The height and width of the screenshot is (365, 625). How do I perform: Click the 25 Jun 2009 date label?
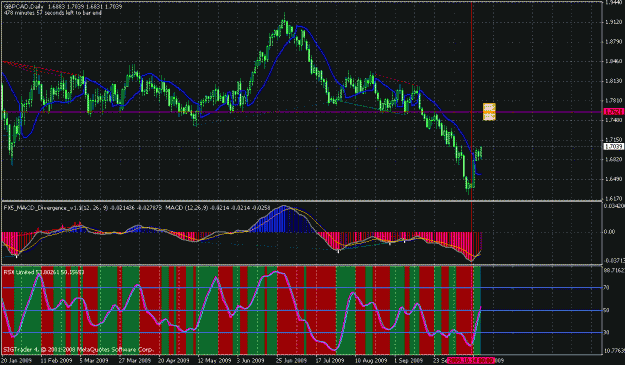coord(291,360)
